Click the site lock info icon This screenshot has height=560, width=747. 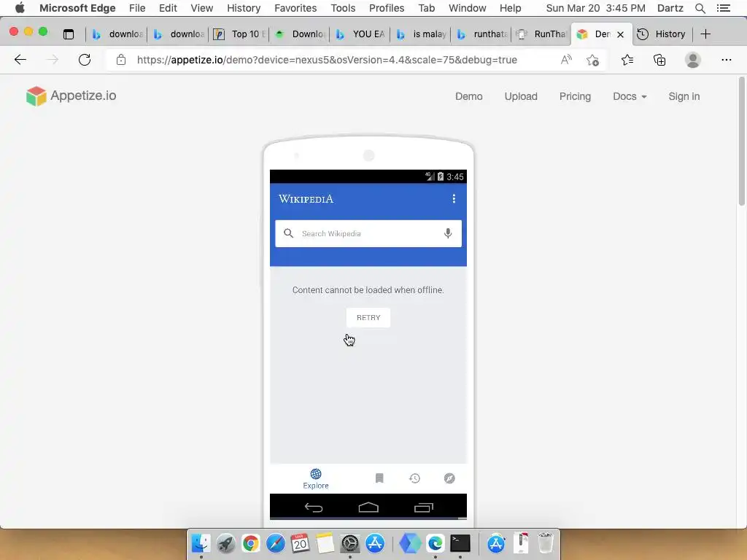click(x=121, y=60)
